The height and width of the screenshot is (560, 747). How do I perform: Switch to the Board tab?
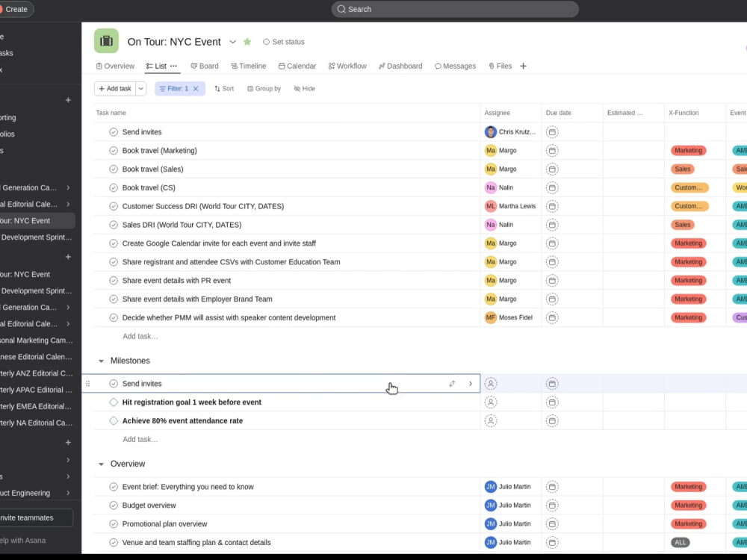point(204,66)
